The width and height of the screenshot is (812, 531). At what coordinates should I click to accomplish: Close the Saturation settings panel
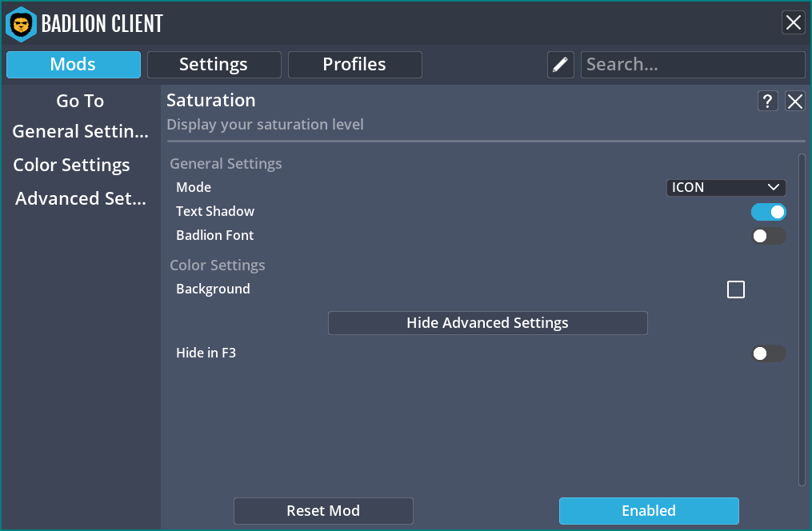[794, 102]
